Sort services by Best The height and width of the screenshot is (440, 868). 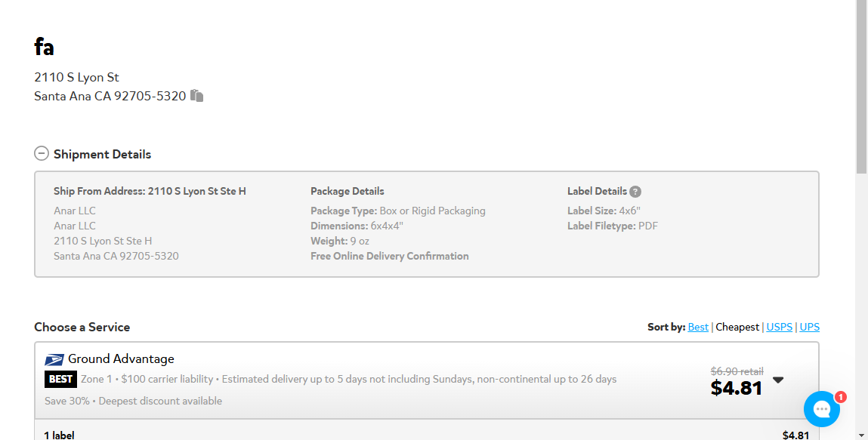(x=697, y=327)
